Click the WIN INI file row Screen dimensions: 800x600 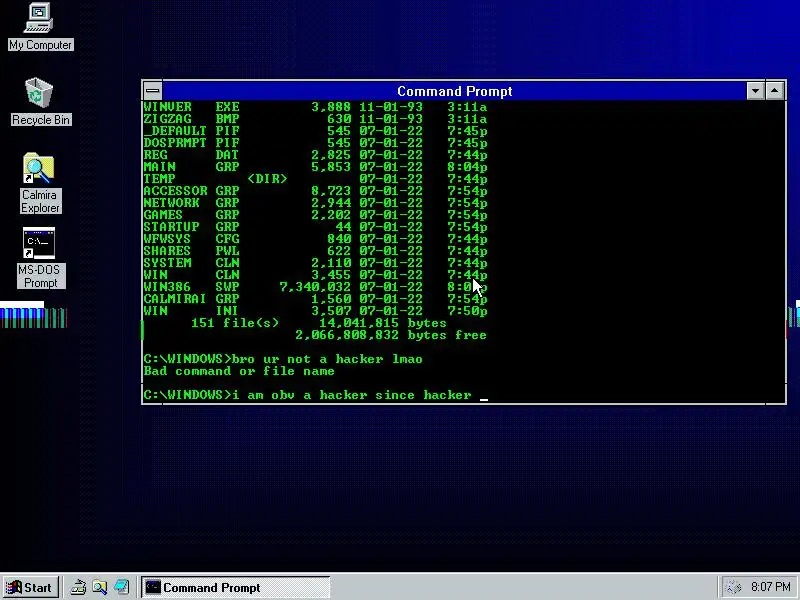point(315,311)
